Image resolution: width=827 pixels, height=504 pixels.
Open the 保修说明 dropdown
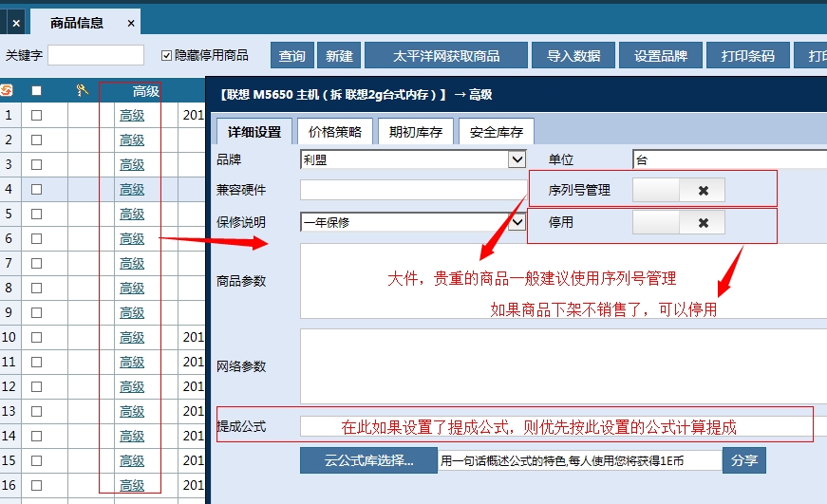click(x=517, y=222)
